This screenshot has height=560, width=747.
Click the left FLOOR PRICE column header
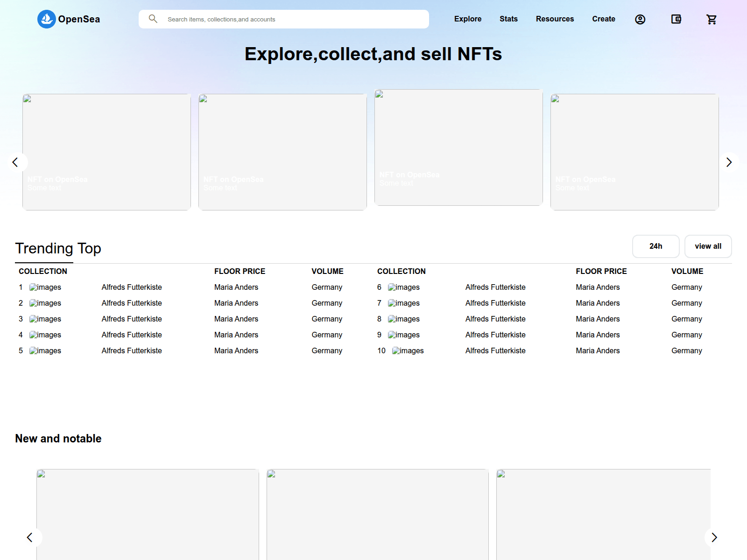coord(240,272)
